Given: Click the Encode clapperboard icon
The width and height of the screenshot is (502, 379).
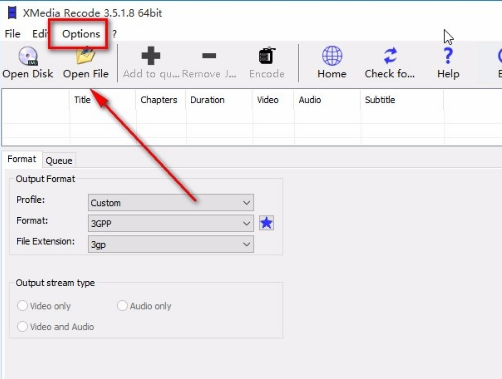Looking at the screenshot, I should pos(267,56).
